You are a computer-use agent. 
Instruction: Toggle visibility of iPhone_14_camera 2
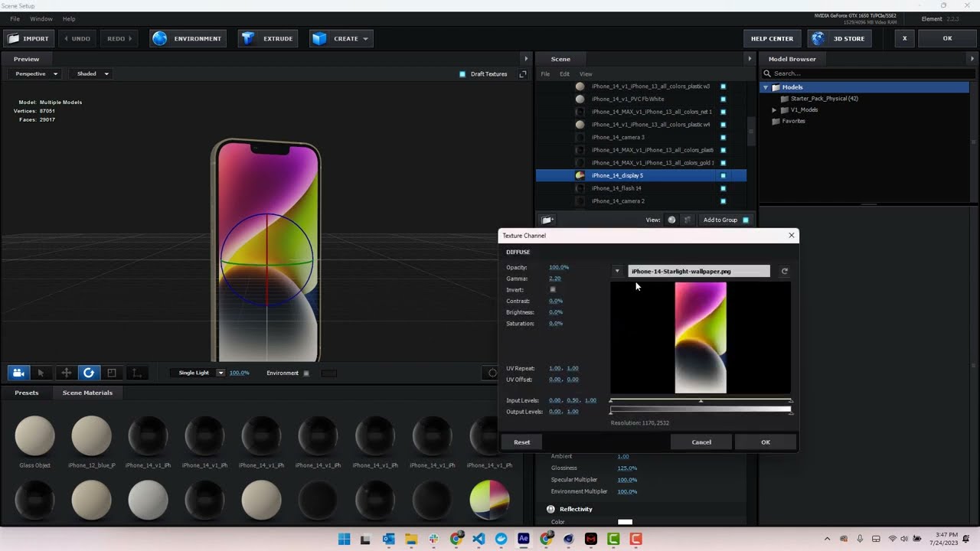tap(723, 201)
